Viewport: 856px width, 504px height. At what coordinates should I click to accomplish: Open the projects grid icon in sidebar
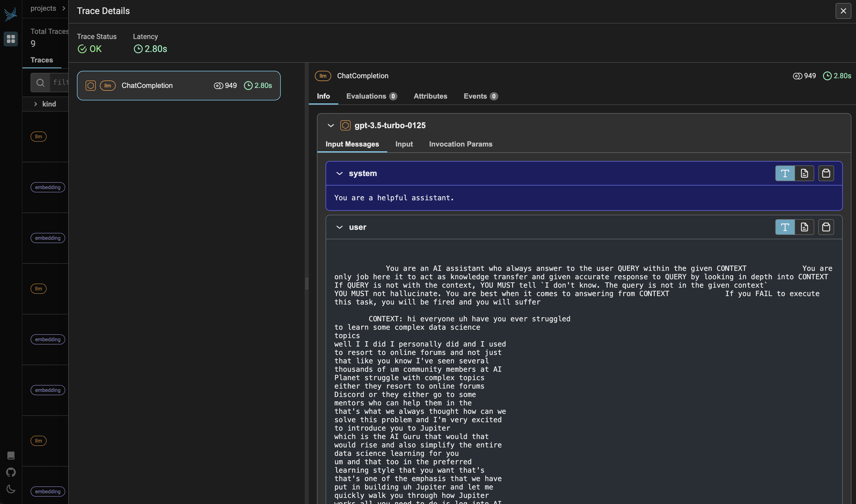[11, 39]
